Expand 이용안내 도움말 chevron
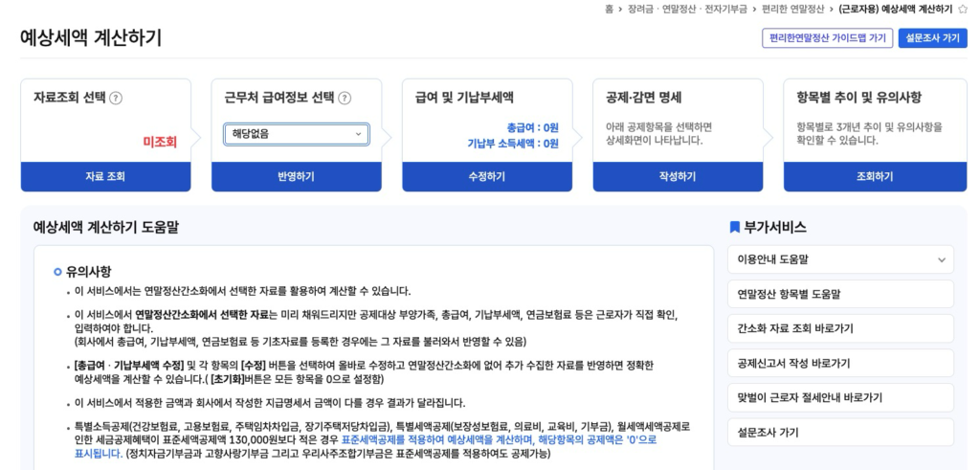This screenshot has width=980, height=470. 942,260
